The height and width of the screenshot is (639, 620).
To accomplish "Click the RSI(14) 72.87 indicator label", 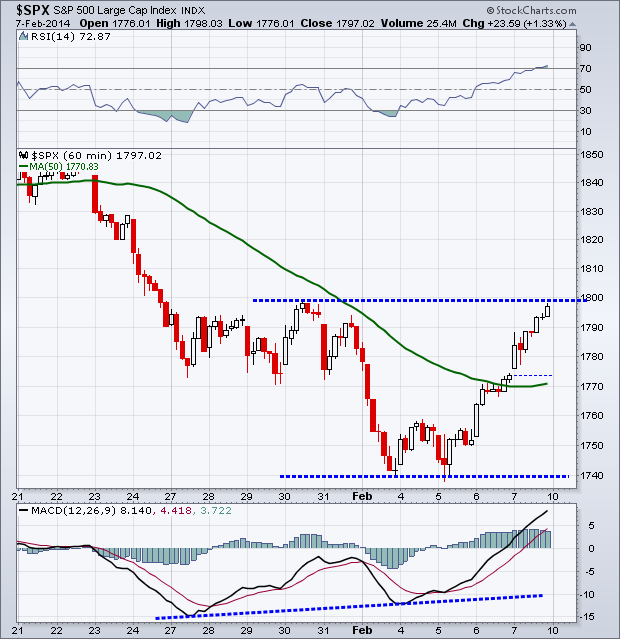I will 57,36.
